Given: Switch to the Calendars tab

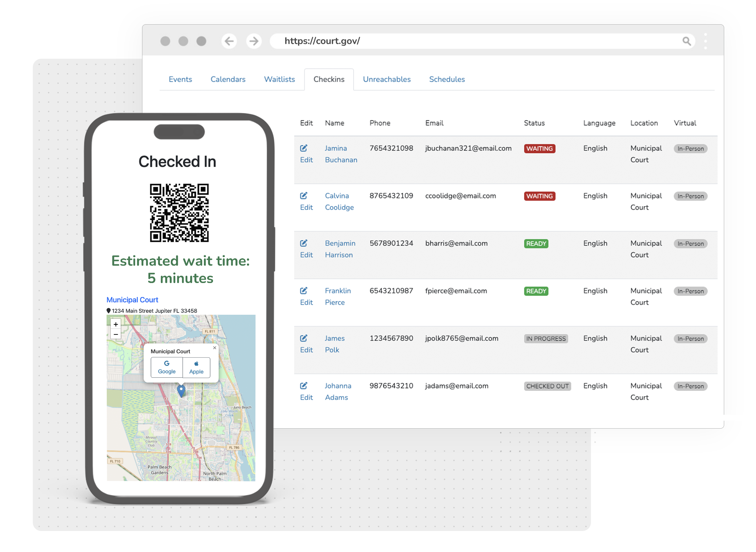Looking at the screenshot, I should 228,79.
